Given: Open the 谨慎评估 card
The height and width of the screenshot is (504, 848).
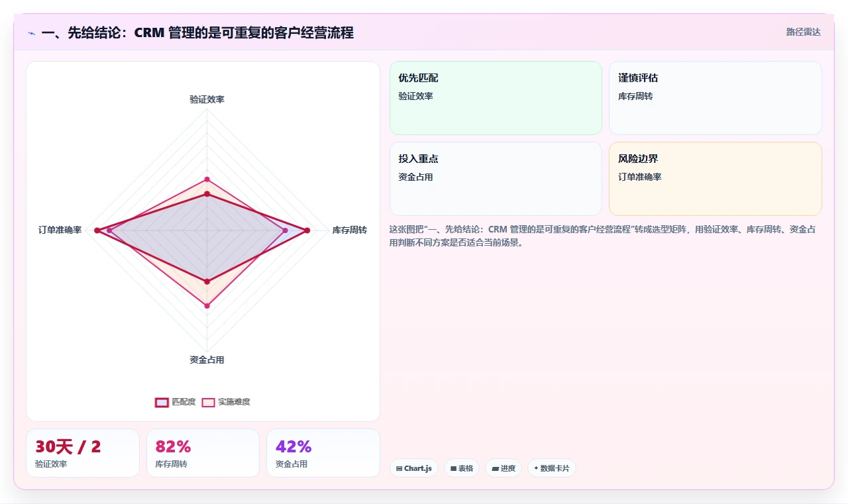Looking at the screenshot, I should pos(715,98).
